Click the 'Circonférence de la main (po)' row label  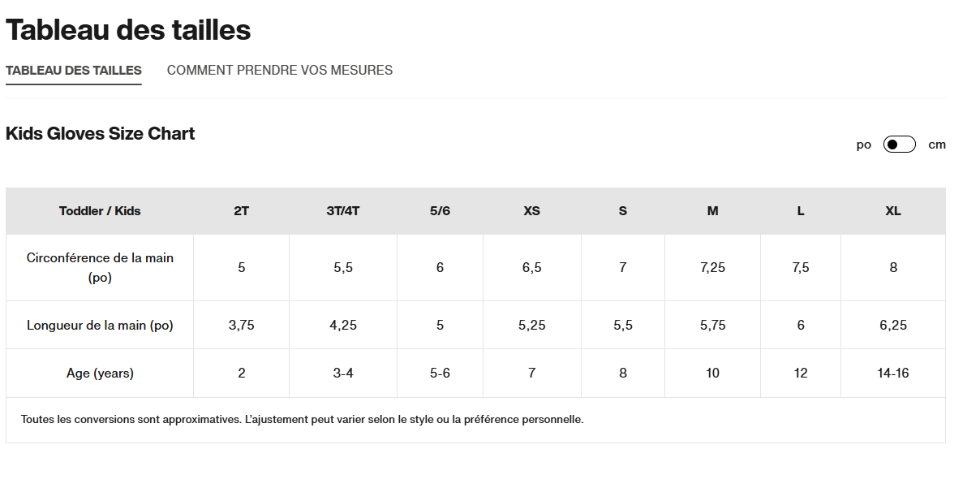tap(100, 268)
